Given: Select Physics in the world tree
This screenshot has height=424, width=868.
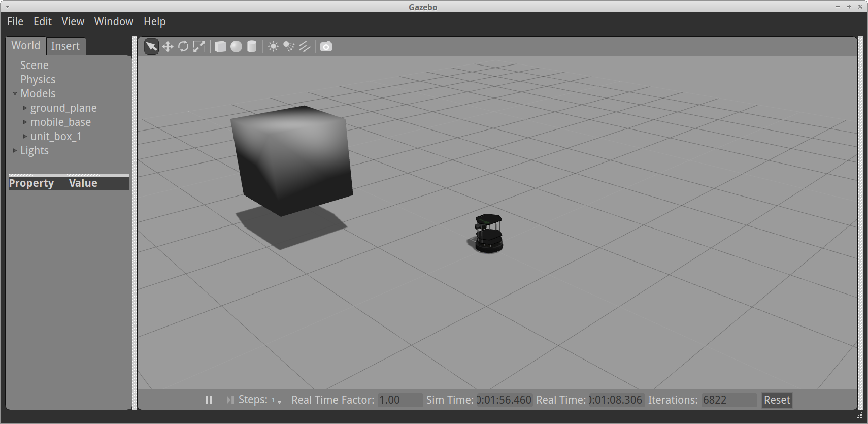Looking at the screenshot, I should 38,80.
